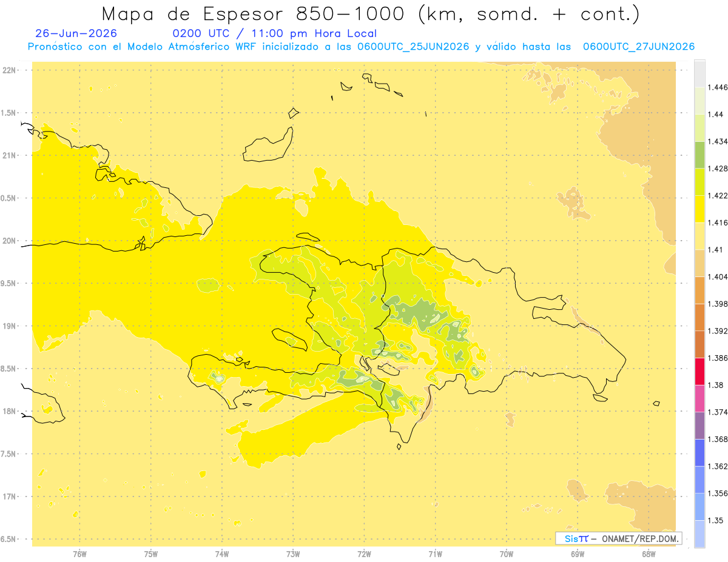Viewport: 728px width, 562px height.
Task: Click the legend value 1.386
Action: coord(718,358)
